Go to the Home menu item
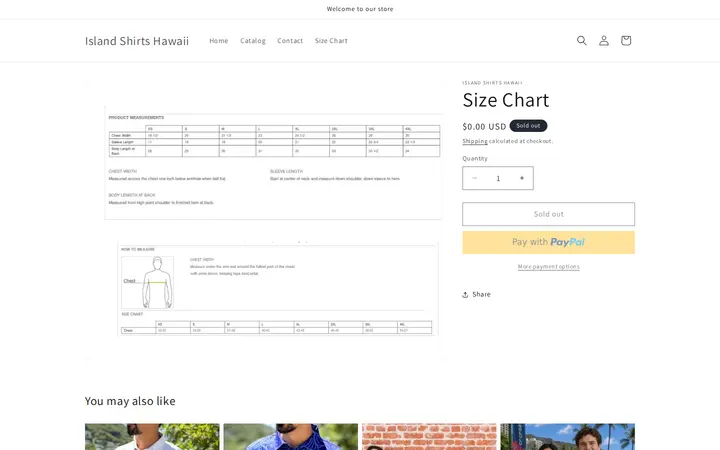The height and width of the screenshot is (450, 720). 219,40
